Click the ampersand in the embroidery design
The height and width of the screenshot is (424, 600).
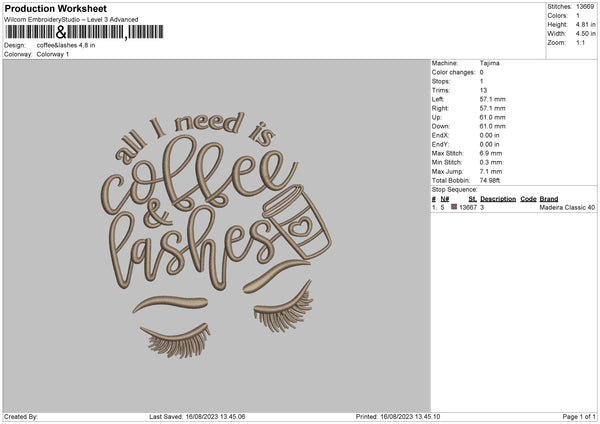(157, 215)
